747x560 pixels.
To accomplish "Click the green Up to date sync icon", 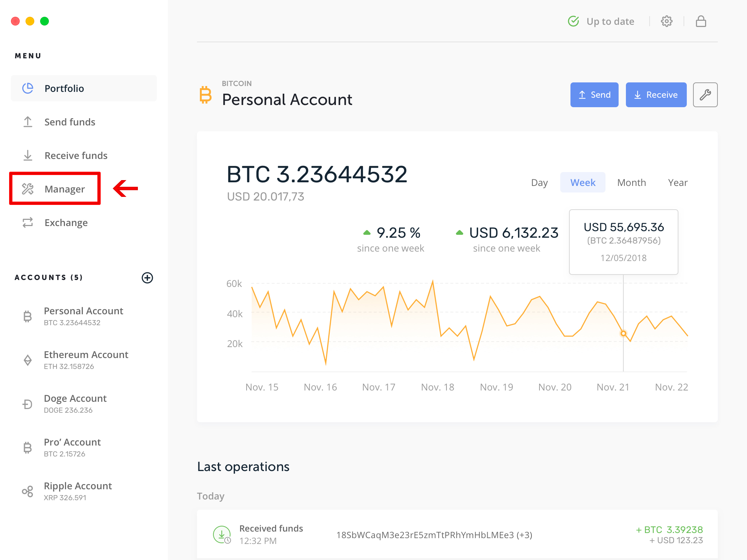I will [573, 22].
